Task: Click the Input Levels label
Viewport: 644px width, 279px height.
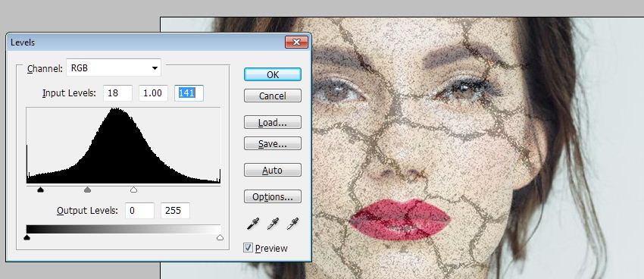Action: point(69,93)
